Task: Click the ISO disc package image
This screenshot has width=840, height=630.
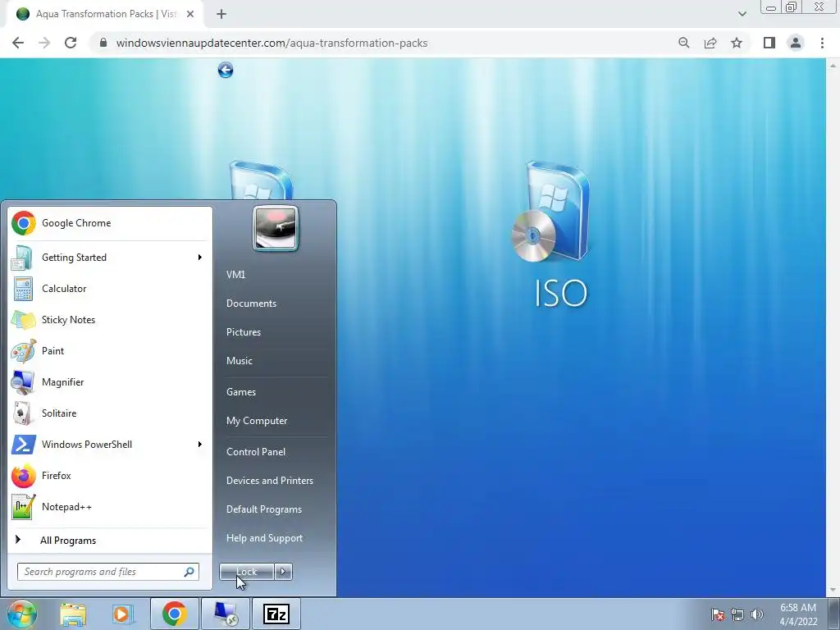Action: [x=550, y=212]
